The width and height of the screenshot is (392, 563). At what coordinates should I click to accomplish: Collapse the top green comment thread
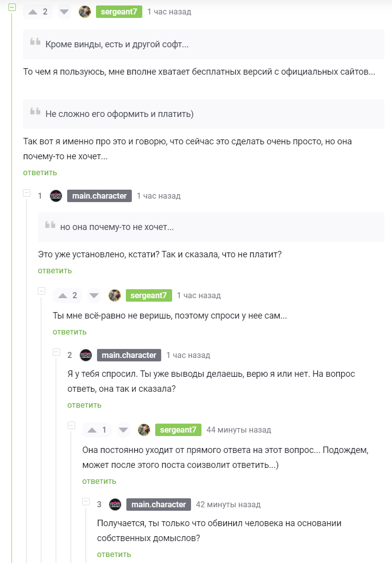12,7
